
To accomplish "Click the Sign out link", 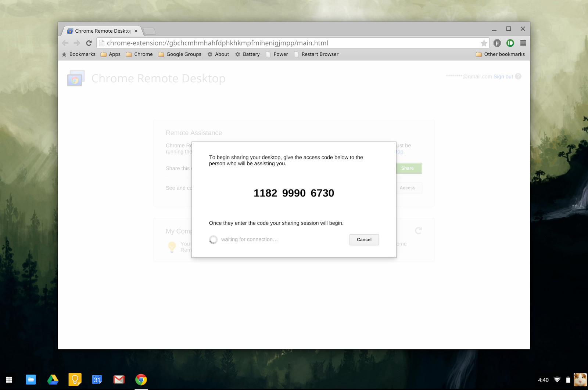I will tap(503, 76).
